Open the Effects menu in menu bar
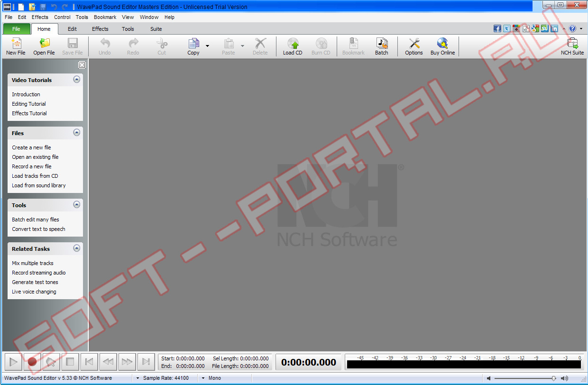 coord(40,17)
